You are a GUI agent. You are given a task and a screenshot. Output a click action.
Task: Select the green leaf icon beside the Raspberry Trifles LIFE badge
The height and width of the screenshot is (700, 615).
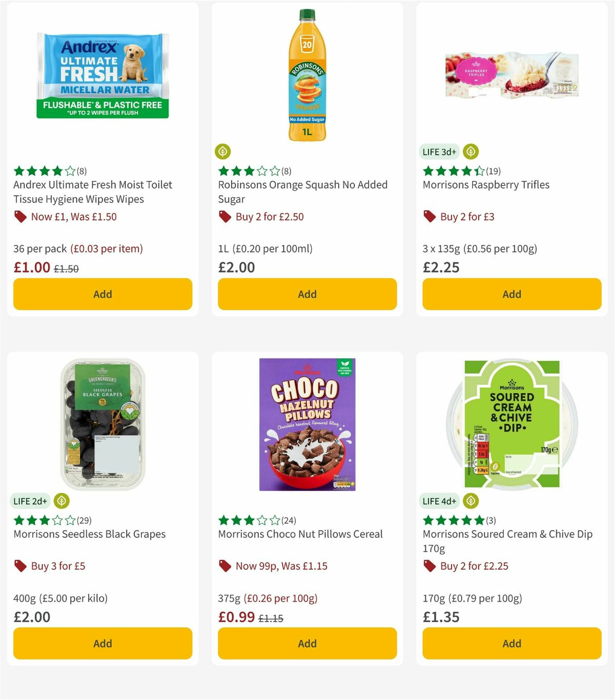[x=470, y=152]
